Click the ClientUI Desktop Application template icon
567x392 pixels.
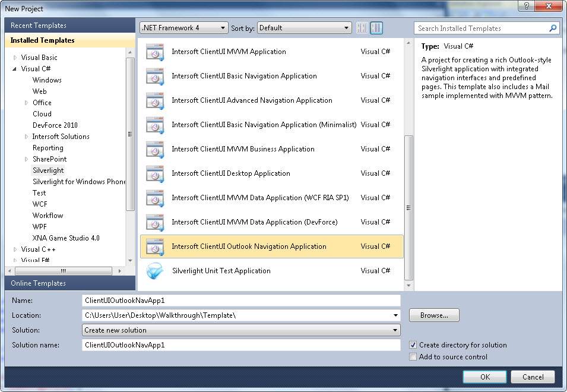155,173
